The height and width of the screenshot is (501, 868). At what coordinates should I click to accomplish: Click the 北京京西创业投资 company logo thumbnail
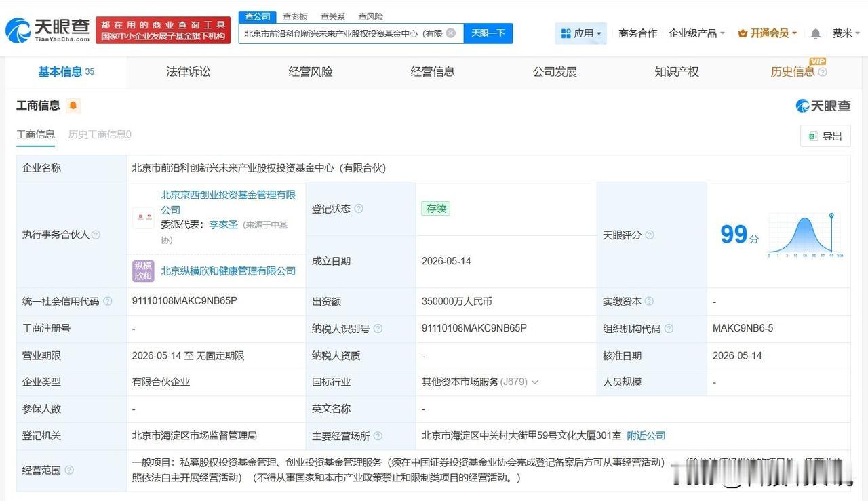(x=143, y=218)
